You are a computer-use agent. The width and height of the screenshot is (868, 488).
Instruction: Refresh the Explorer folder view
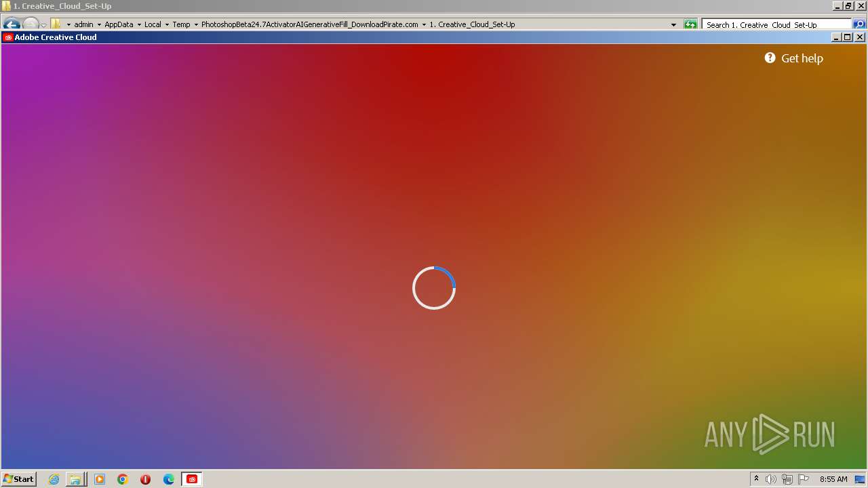[x=690, y=24]
